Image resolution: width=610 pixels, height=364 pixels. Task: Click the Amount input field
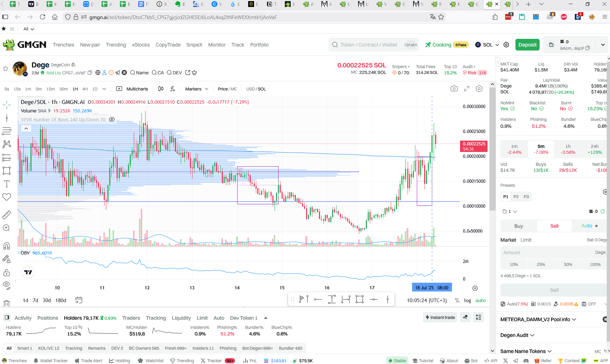554,253
